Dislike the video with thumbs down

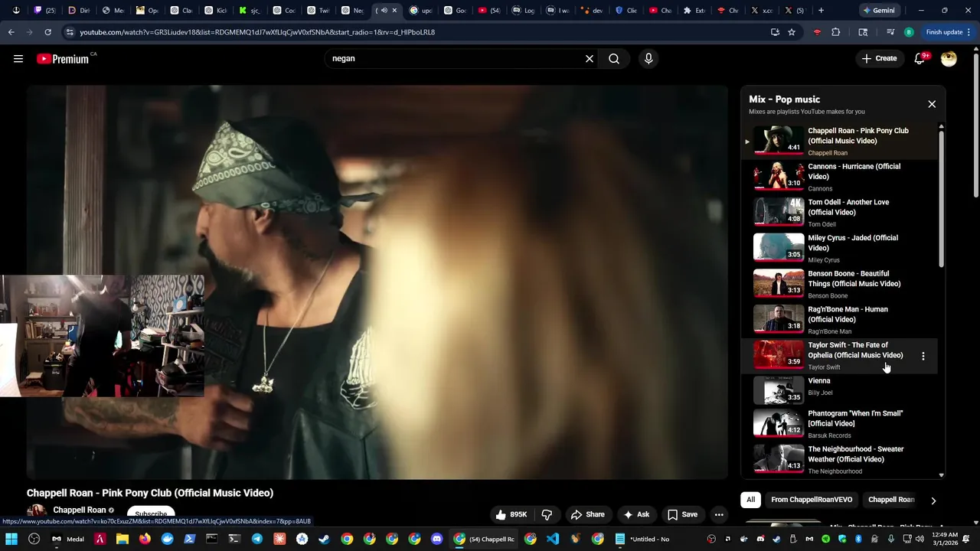tap(547, 514)
